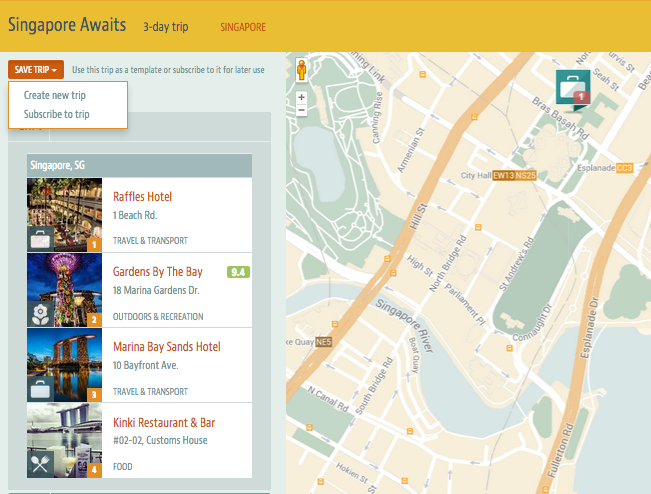Click the 10 Bayfront Ave. address
Viewport: 651px width, 494px height.
[x=145, y=365]
